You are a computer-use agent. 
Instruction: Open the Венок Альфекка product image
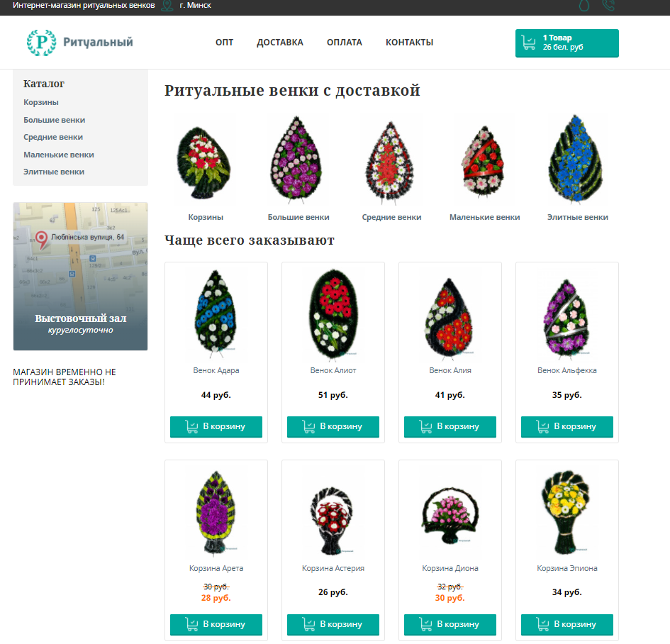coord(566,318)
